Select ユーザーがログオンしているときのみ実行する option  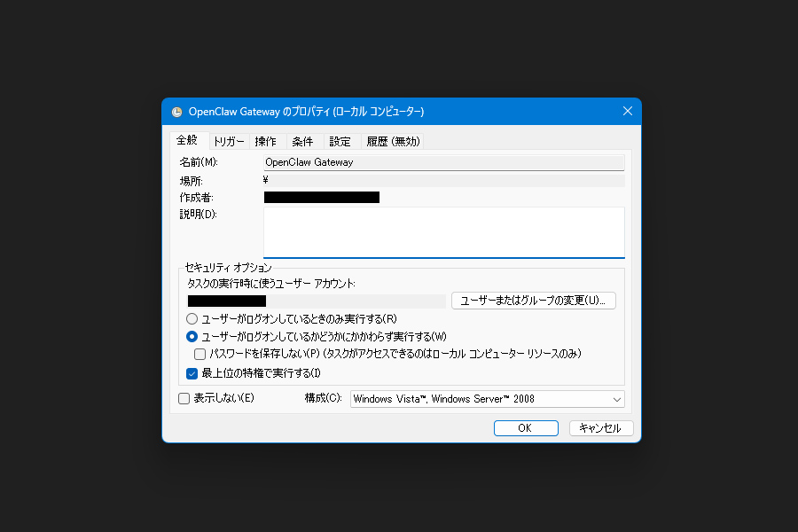tap(192, 318)
